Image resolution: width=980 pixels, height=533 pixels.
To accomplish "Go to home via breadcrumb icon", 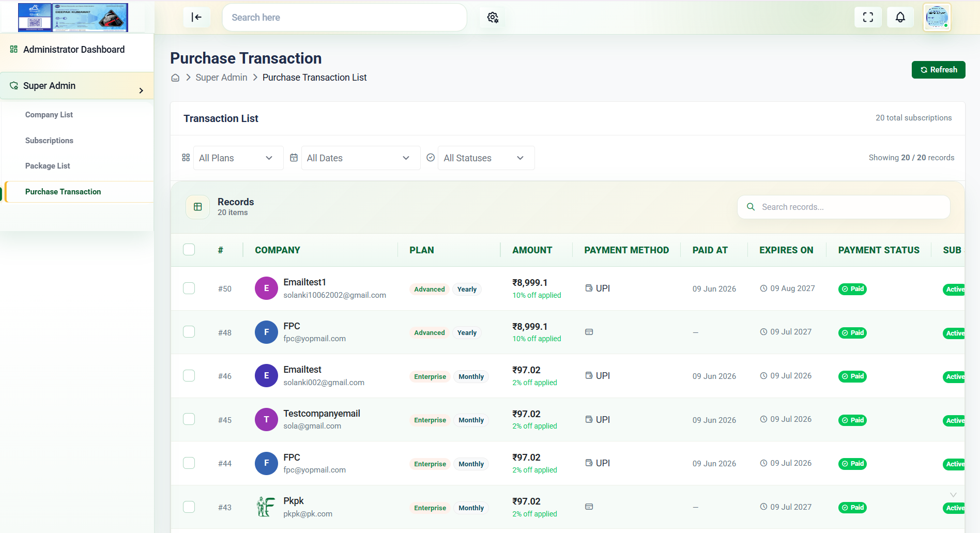I will [175, 78].
